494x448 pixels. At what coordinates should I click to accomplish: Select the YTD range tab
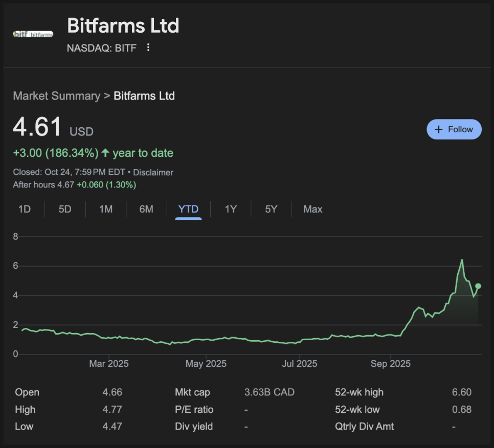(x=188, y=209)
